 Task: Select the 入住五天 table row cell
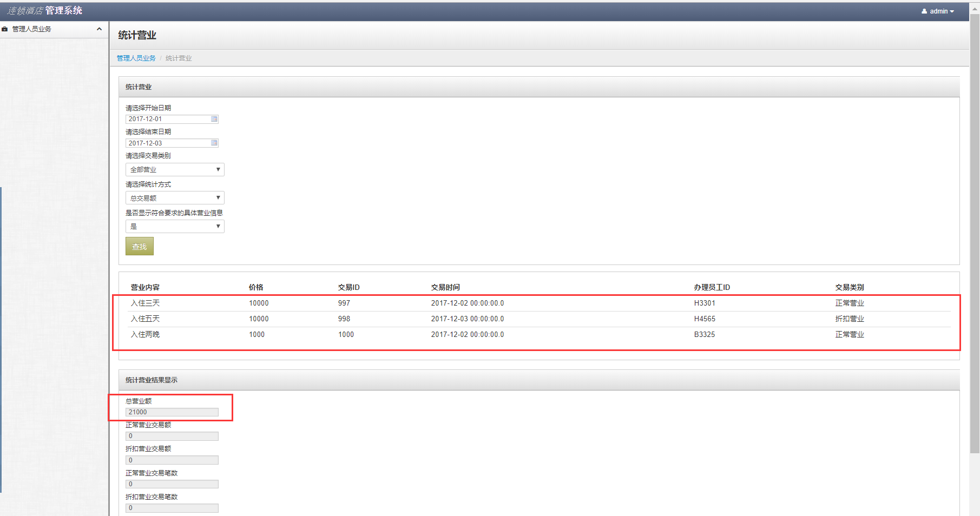tap(145, 319)
